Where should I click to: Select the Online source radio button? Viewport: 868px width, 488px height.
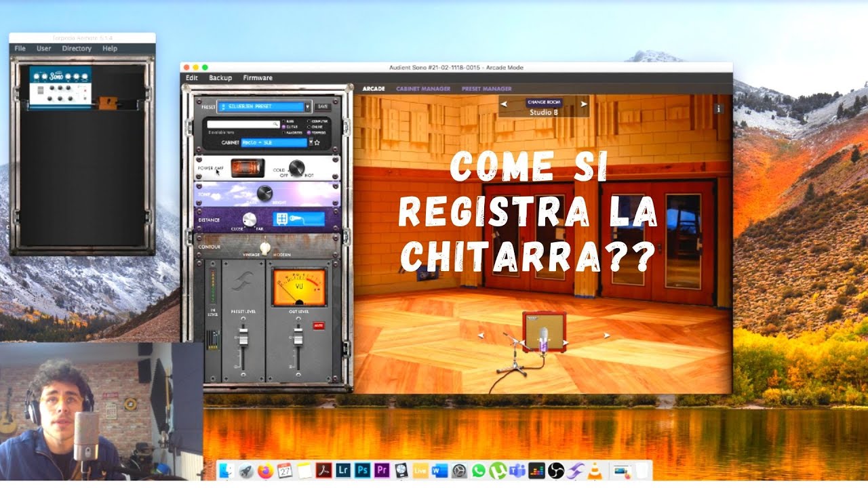pyautogui.click(x=309, y=127)
